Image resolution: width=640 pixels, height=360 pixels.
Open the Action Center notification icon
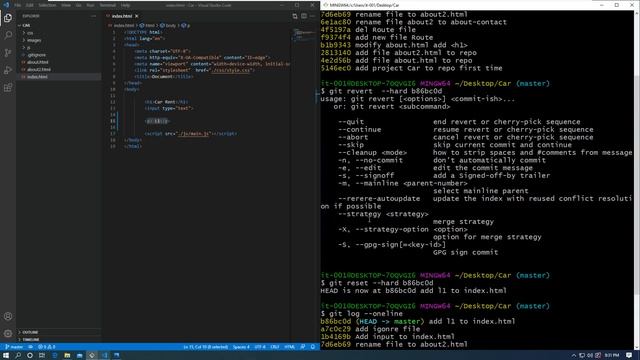click(629, 356)
